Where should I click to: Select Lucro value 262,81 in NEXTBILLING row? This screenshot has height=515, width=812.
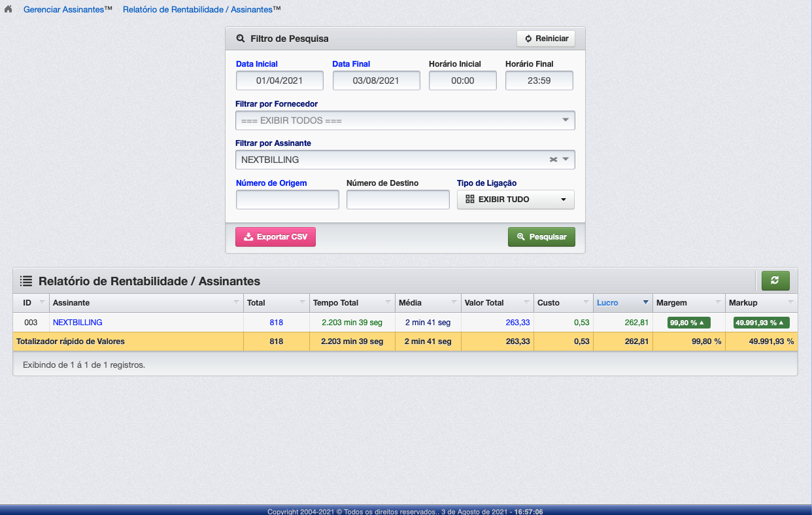(637, 322)
